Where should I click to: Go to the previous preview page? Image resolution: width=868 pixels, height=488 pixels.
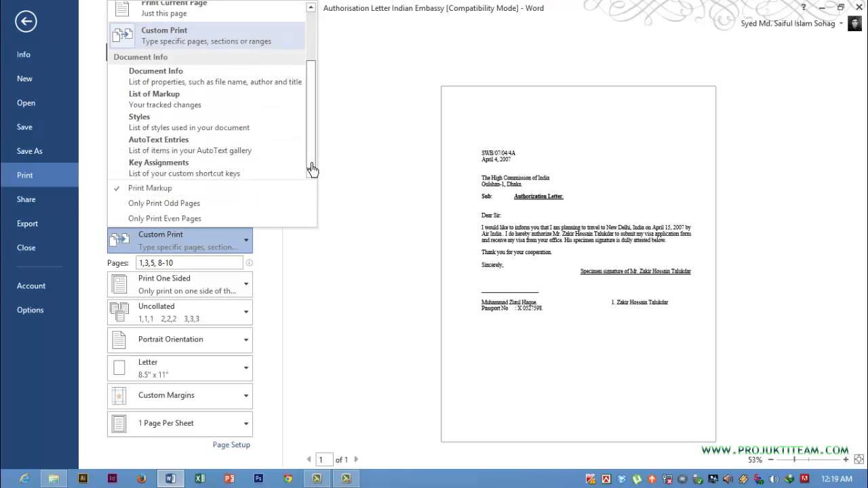click(x=309, y=460)
